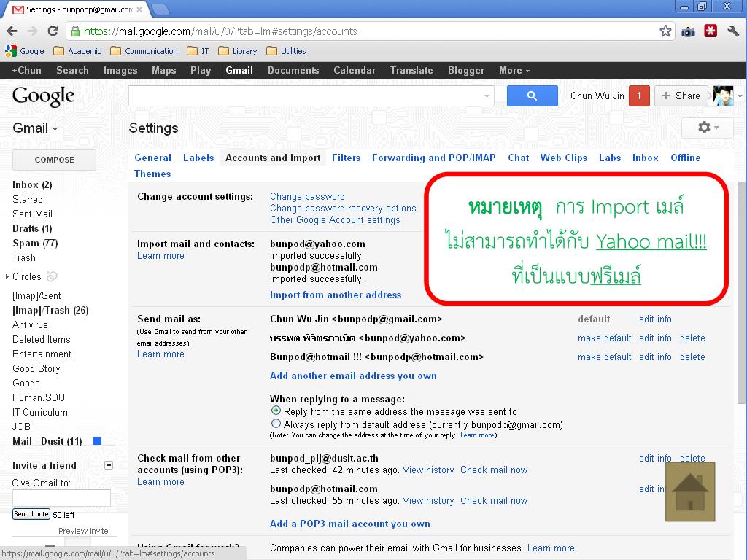Select Always reply from default address option
The width and height of the screenshot is (747, 560).
[x=276, y=424]
